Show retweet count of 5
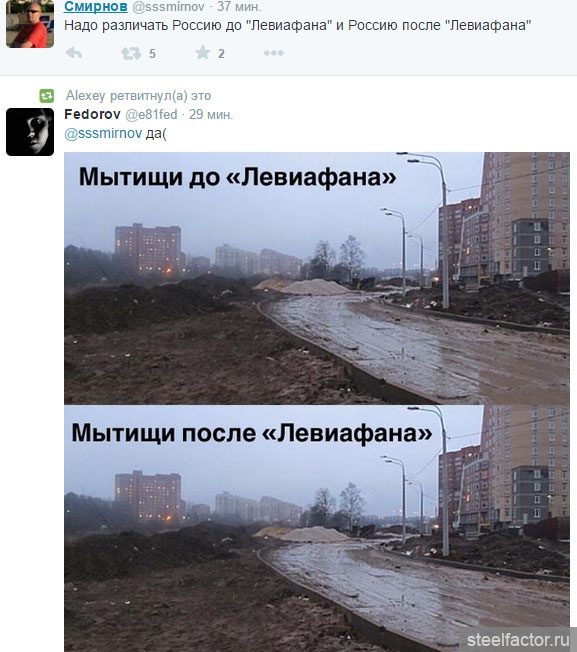 click(x=152, y=54)
